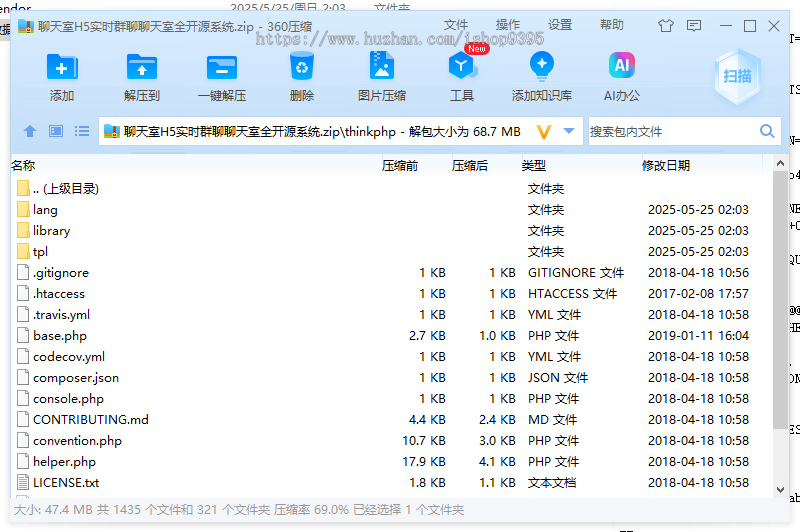
Task: Open the Operations (操作) menu
Action: 508,24
